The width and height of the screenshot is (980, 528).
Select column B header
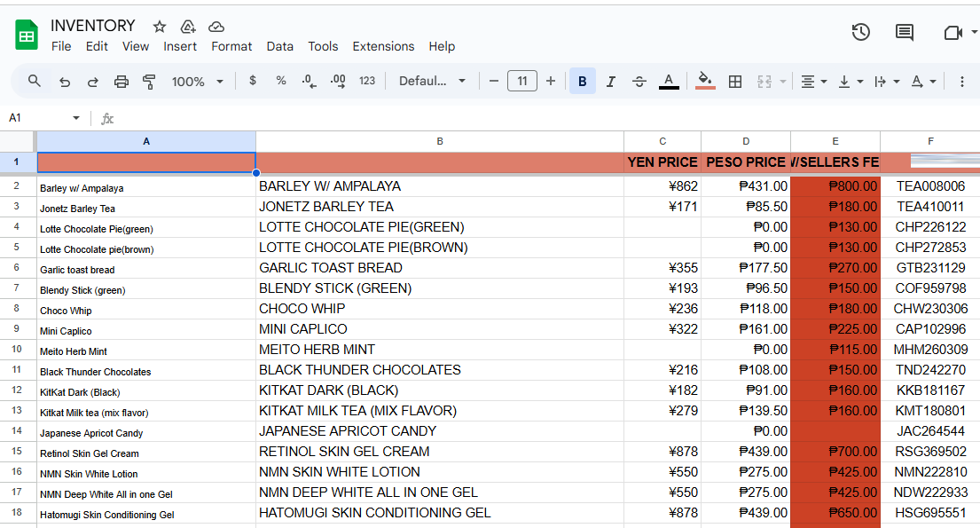pos(440,141)
